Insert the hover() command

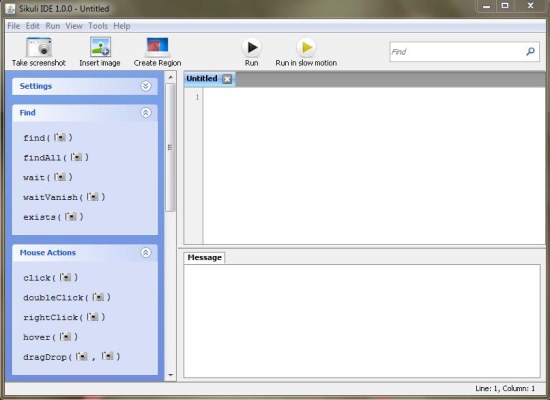click(x=51, y=337)
